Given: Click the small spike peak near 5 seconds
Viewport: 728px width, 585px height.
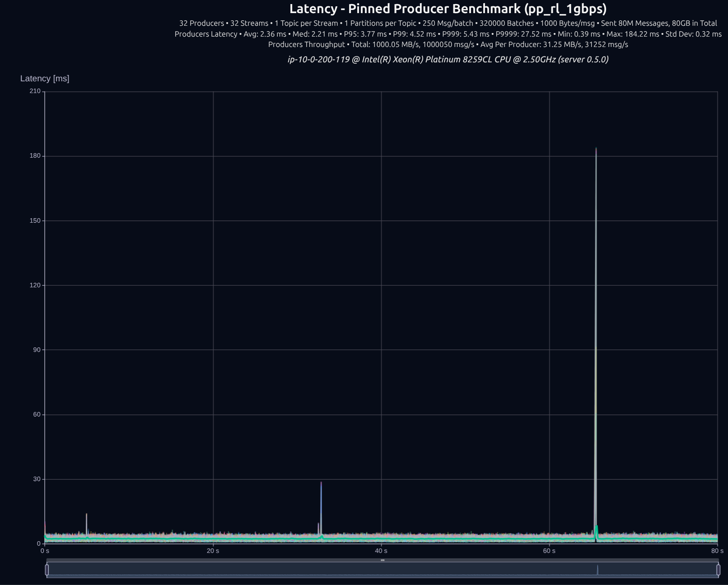Looking at the screenshot, I should (86, 515).
